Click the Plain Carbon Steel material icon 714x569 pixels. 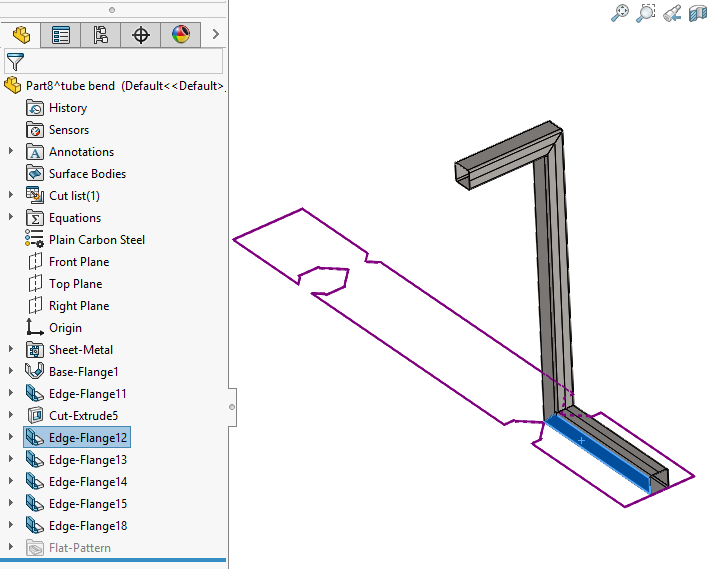click(35, 239)
